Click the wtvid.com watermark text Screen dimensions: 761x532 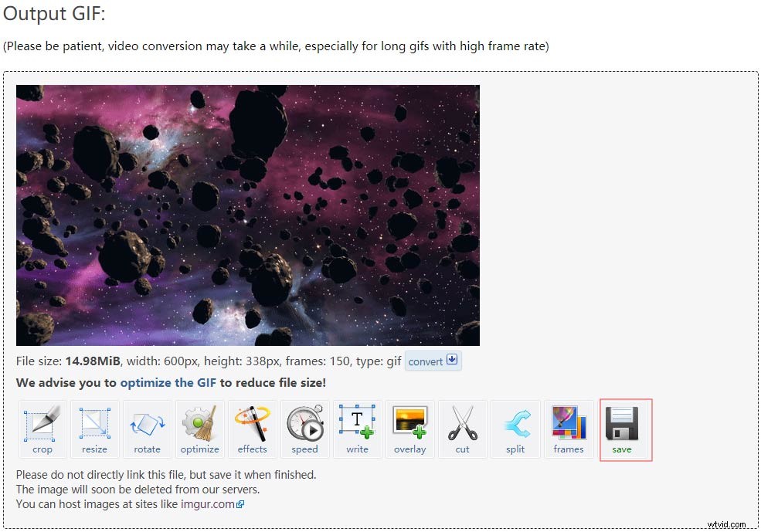(728, 524)
